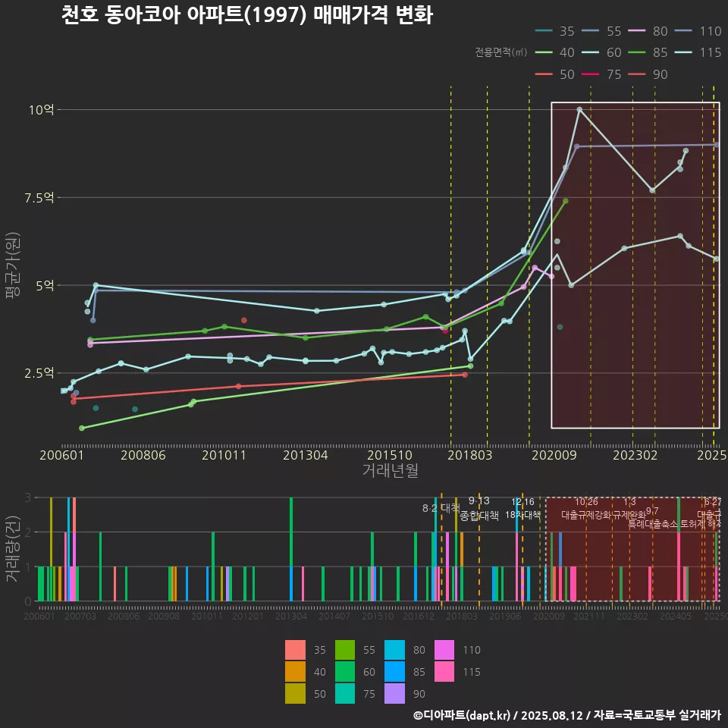The height and width of the screenshot is (728, 728).
Task: Click the olive 50 swatch in bar legend
Action: pos(295,693)
